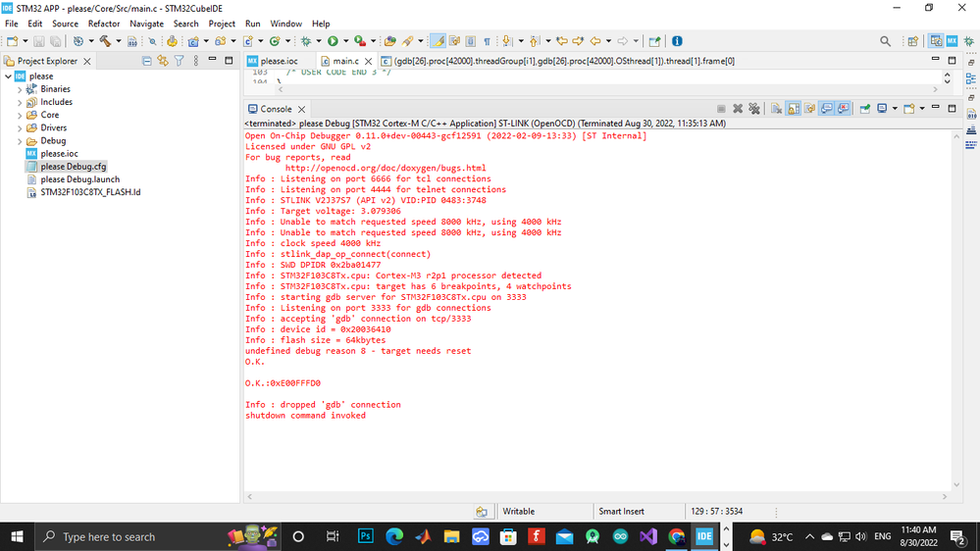This screenshot has height=551, width=980.
Task: Open the Display Selected Console dropdown arrow
Action: pyautogui.click(x=895, y=109)
